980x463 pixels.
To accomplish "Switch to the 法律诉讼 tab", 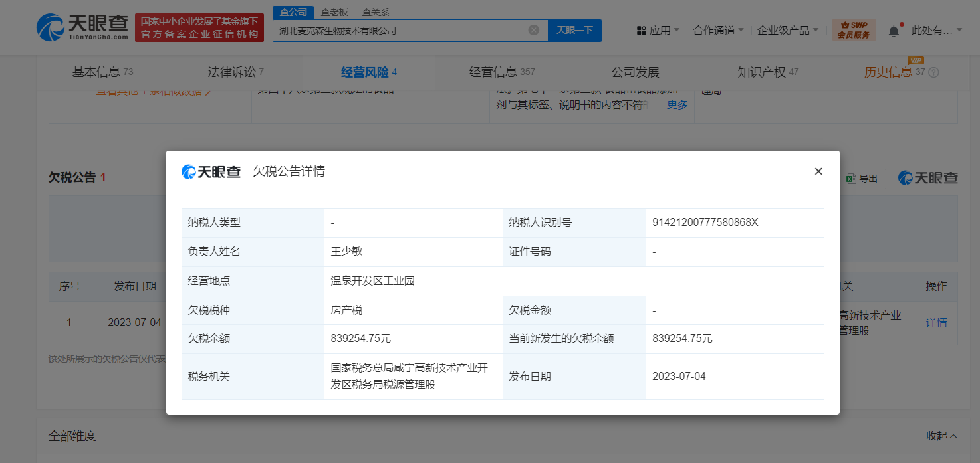I will [235, 72].
